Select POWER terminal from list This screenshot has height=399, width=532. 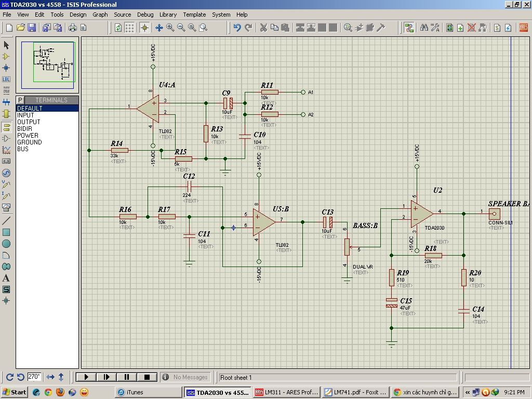click(47, 136)
